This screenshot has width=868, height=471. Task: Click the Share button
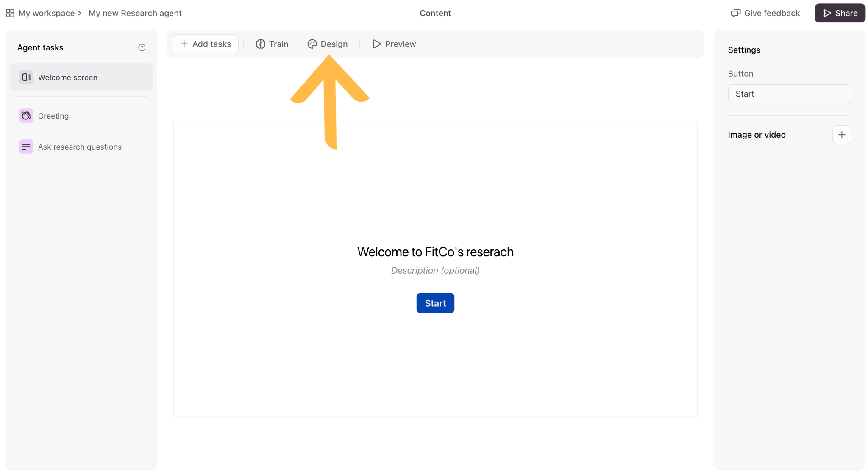pyautogui.click(x=840, y=13)
